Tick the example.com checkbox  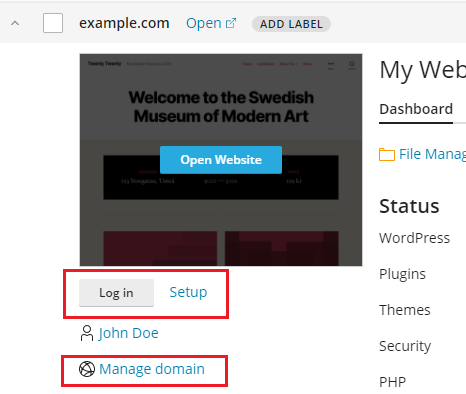click(x=53, y=23)
